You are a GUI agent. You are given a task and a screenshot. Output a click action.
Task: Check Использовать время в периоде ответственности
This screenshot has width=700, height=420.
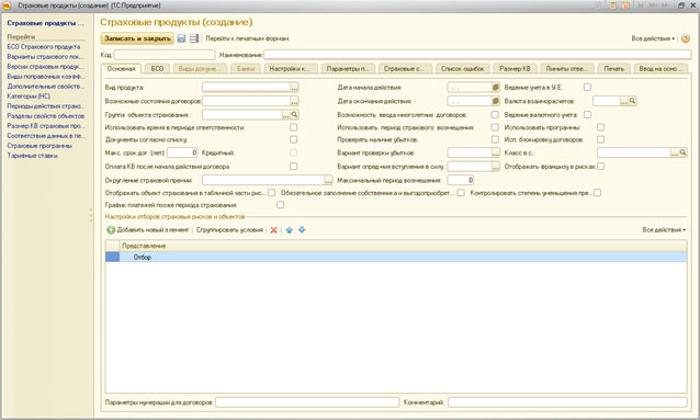293,127
